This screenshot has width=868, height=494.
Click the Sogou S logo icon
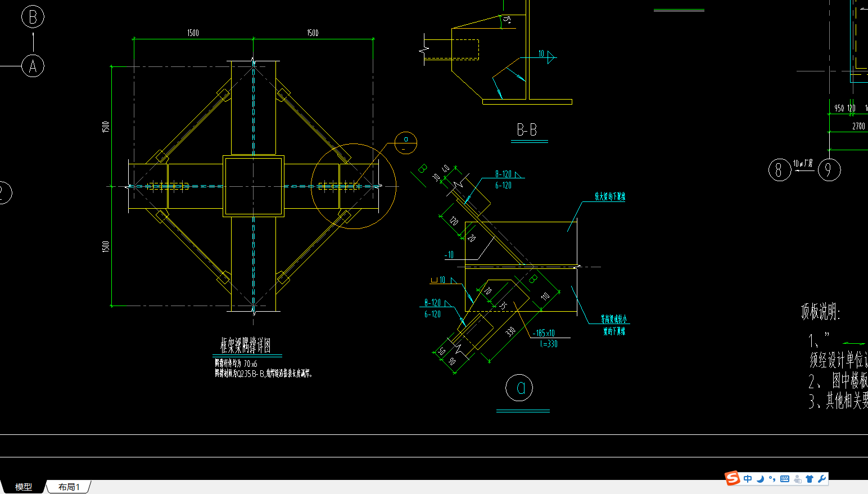(x=733, y=478)
